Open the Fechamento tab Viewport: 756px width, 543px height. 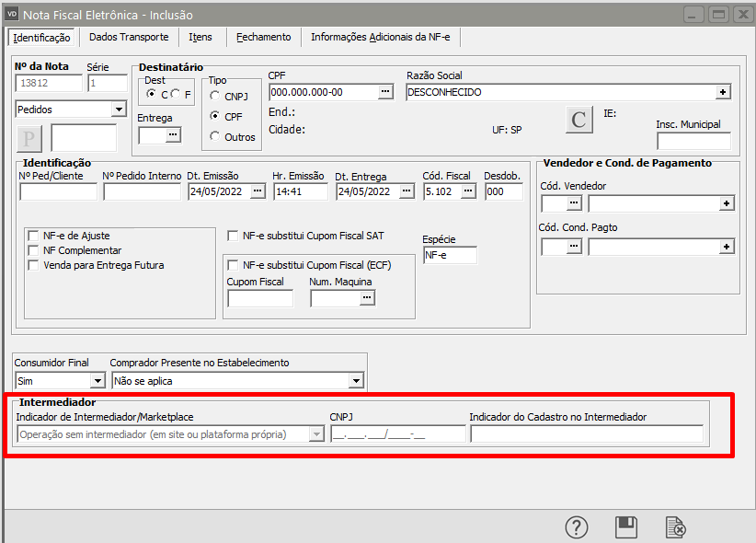pyautogui.click(x=263, y=37)
